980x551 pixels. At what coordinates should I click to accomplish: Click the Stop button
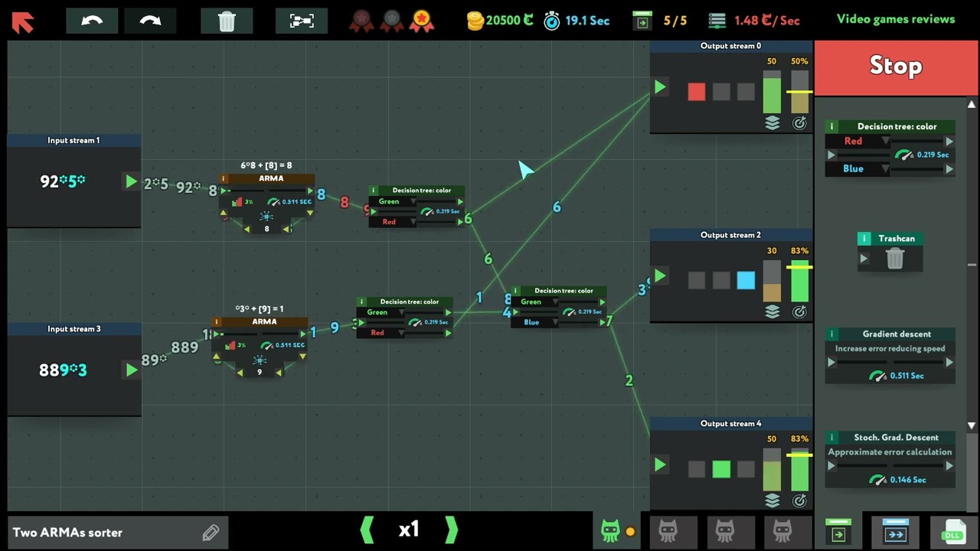click(x=896, y=67)
